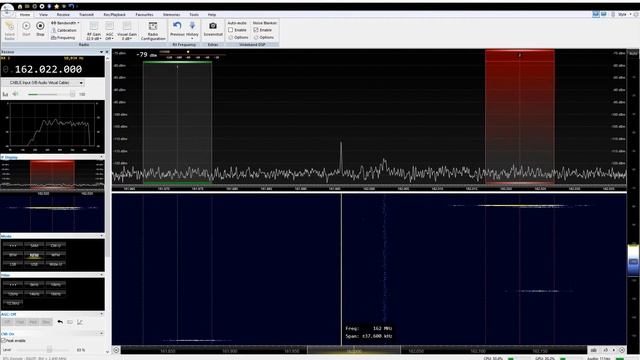Select the CW-U mode button
The height and width of the screenshot is (360, 640).
[x=56, y=245]
